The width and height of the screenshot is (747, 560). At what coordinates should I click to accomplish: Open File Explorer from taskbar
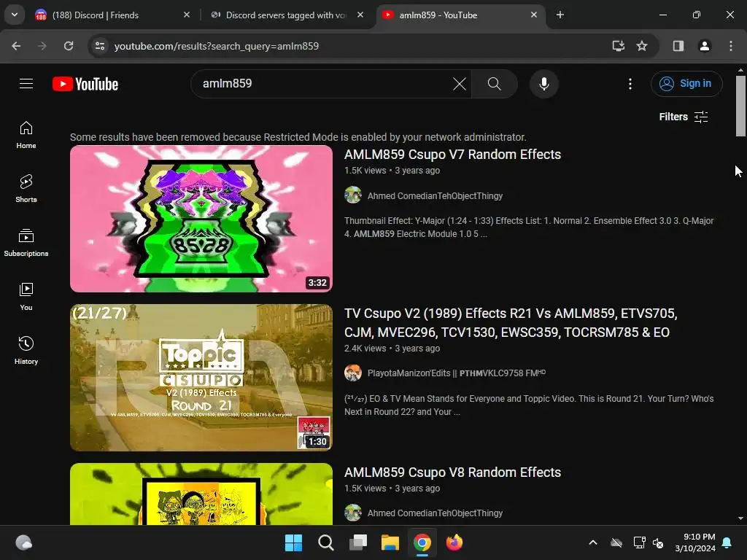tap(390, 542)
